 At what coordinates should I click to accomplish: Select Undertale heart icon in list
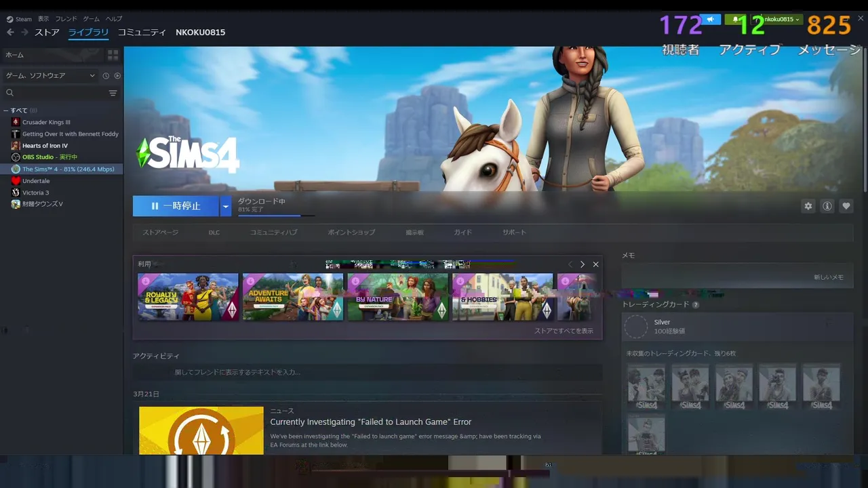pos(16,181)
